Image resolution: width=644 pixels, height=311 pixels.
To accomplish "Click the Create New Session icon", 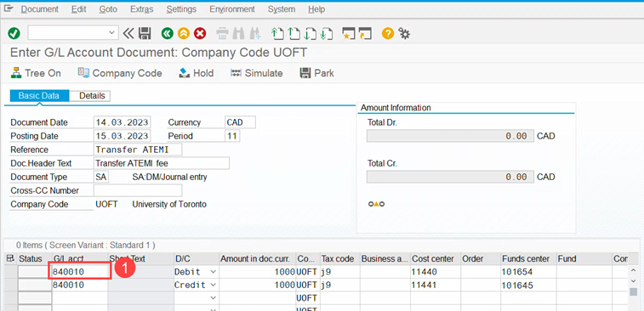I will tap(349, 33).
